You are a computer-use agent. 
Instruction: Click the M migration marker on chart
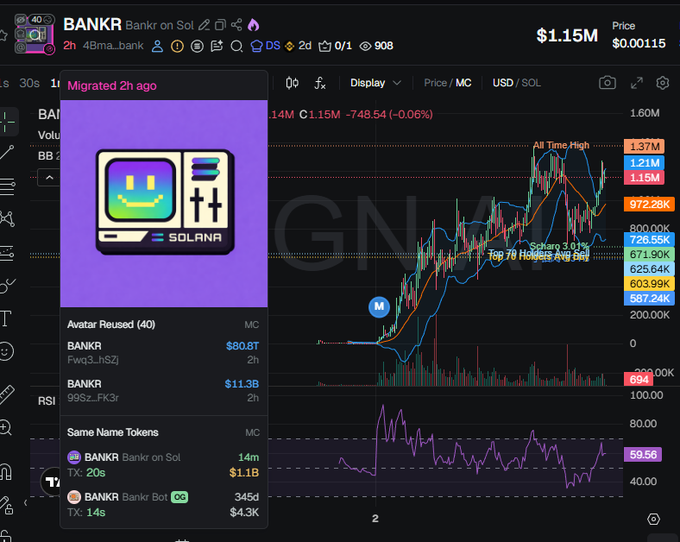[379, 307]
